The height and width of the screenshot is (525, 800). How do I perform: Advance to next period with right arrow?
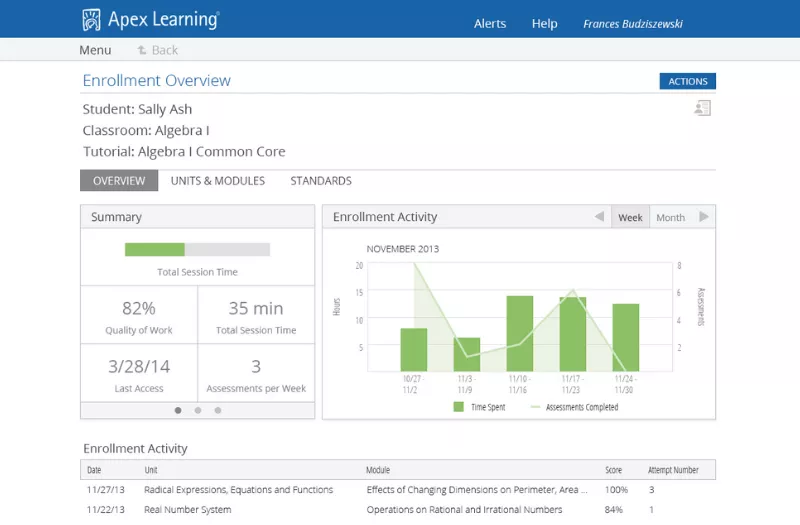point(704,217)
